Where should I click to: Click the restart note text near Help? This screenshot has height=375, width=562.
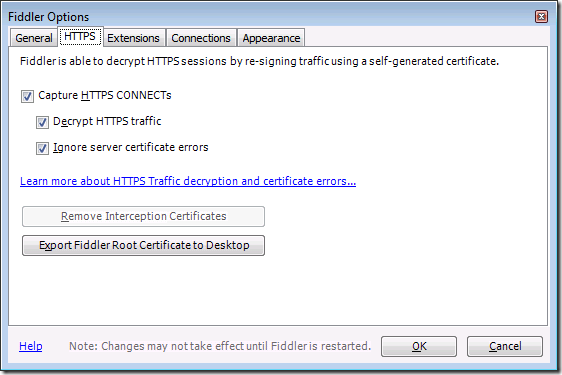point(220,346)
